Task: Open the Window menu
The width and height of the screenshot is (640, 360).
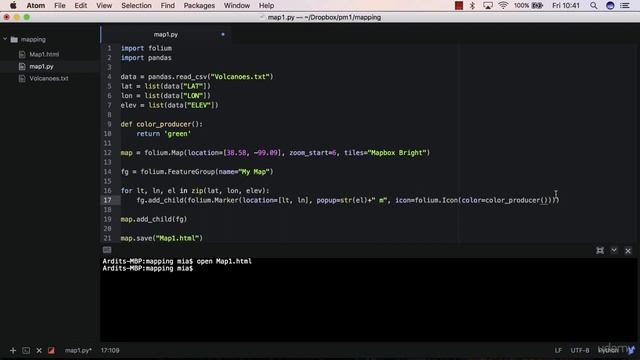Action: pos(237,6)
